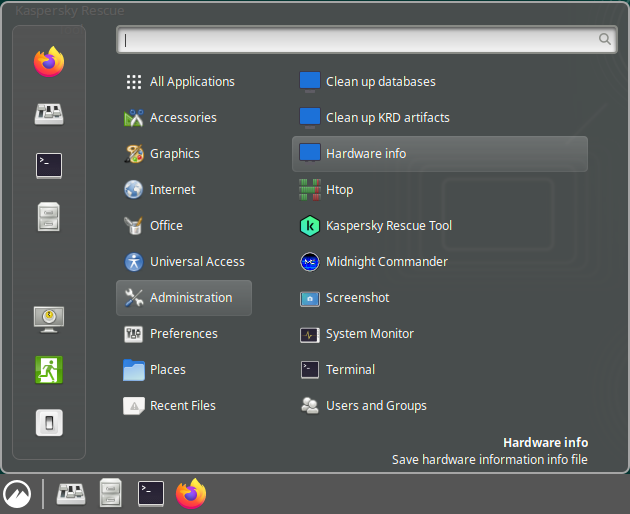Open the Accessories category
This screenshot has width=630, height=514.
click(x=183, y=118)
